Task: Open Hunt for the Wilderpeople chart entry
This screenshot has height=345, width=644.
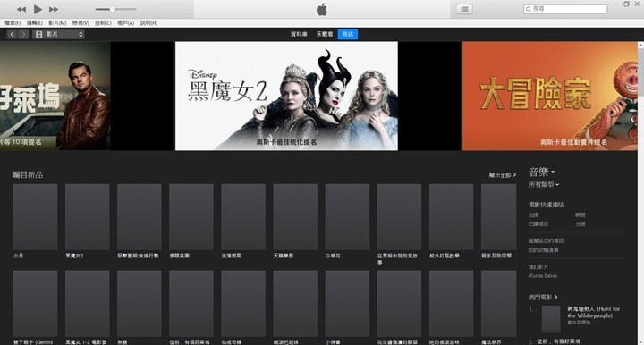Action: [x=594, y=312]
